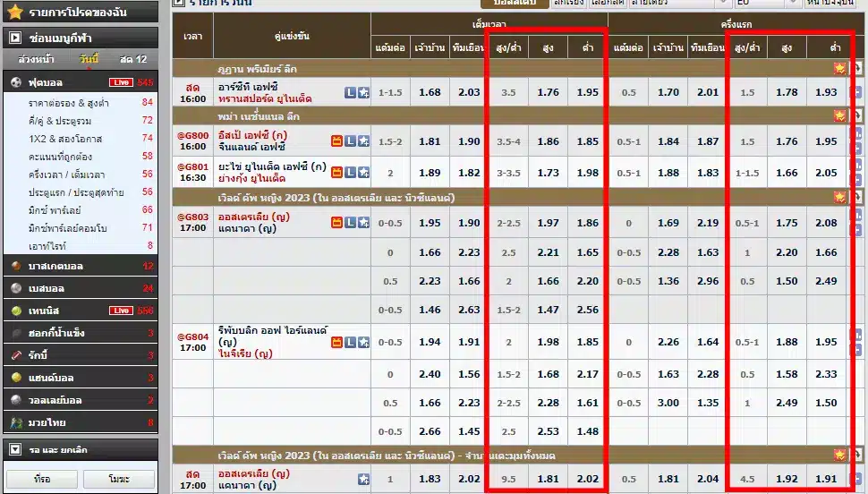Select the Ice Hockey icon
This screenshot has height=494, width=868.
tap(17, 333)
